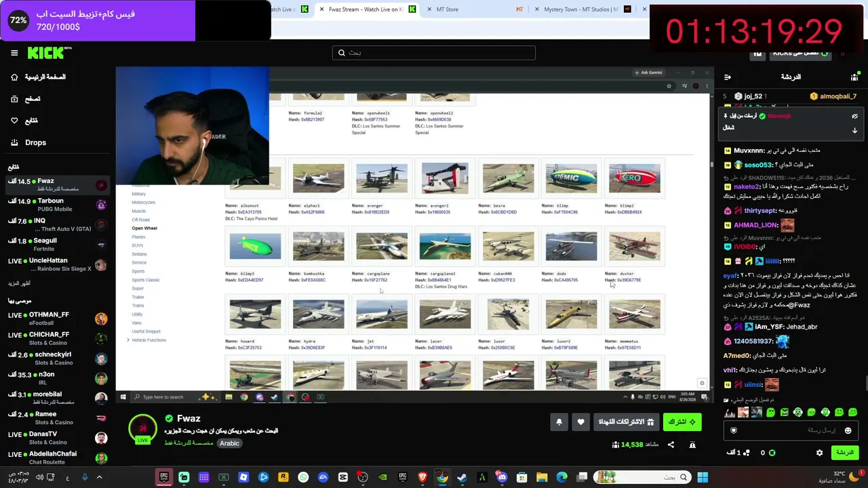Screen dimensions: 868x488
Task: Open the Following heart icon in sidebar
Action: [14, 121]
